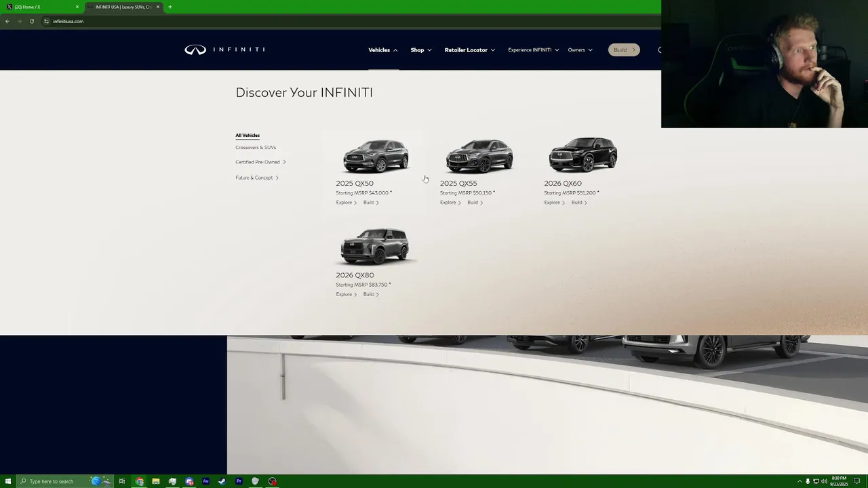Image resolution: width=868 pixels, height=488 pixels.
Task: Open Task View in the taskbar
Action: pyautogui.click(x=122, y=481)
